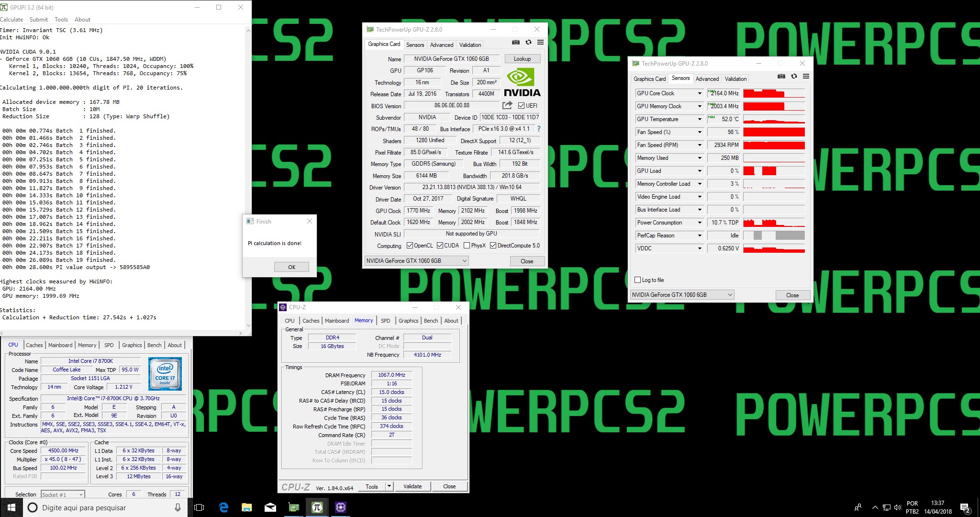Switch to the Sensors tab in GPU-Z Graphics Card window
980x517 pixels.
point(415,45)
